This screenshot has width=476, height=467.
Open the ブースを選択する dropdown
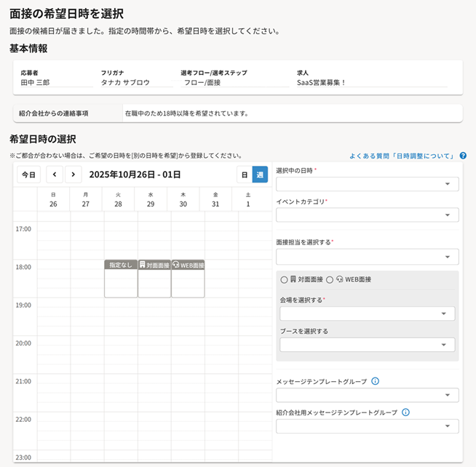(x=367, y=345)
